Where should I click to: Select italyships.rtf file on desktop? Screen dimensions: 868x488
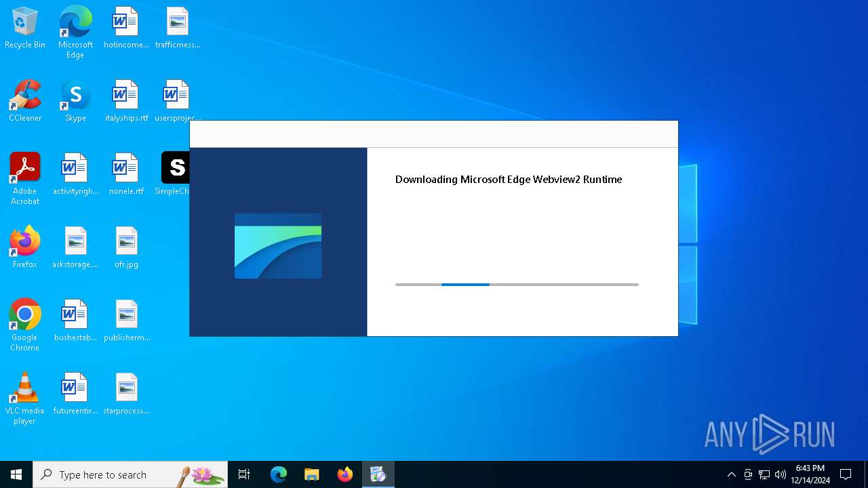pyautogui.click(x=126, y=102)
